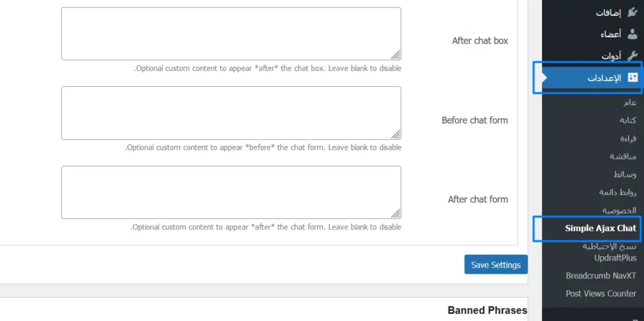Click the After chat form resize handle
The height and width of the screenshot is (321, 644).
click(396, 213)
